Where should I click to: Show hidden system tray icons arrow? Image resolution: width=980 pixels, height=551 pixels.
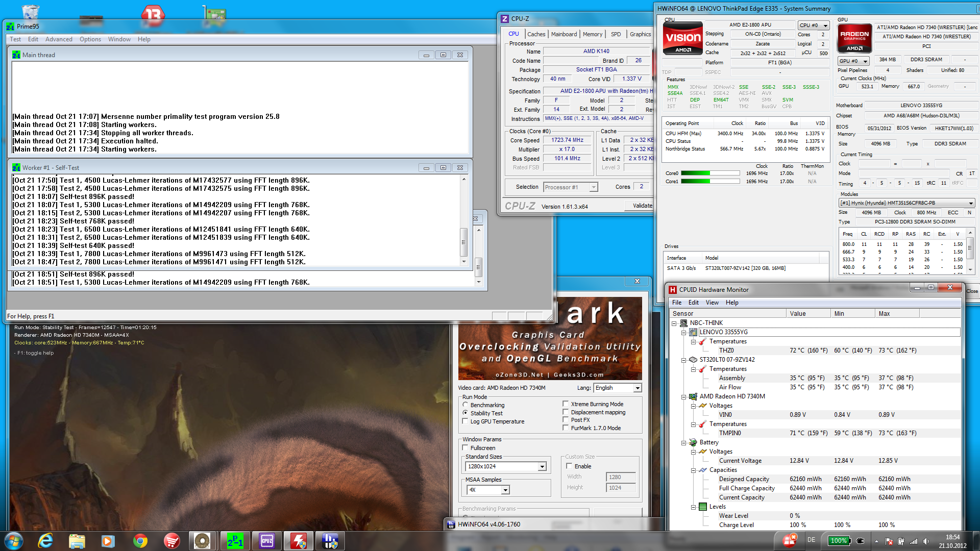[876, 541]
